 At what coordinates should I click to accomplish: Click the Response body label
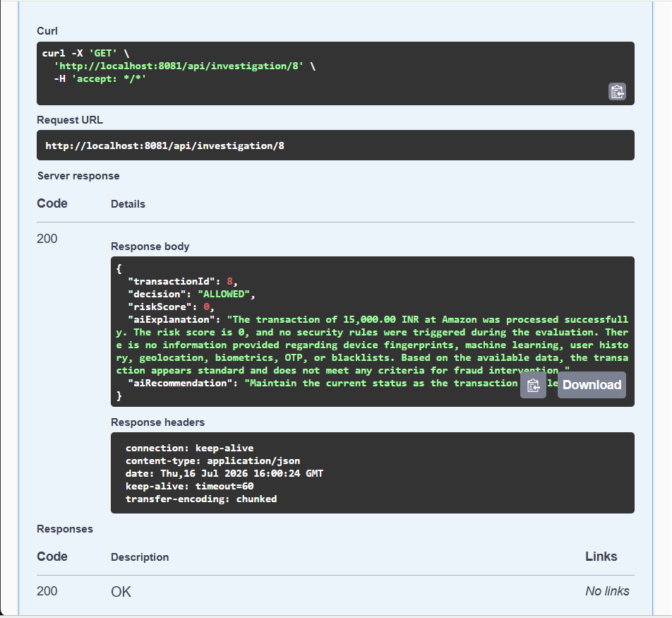click(x=150, y=246)
